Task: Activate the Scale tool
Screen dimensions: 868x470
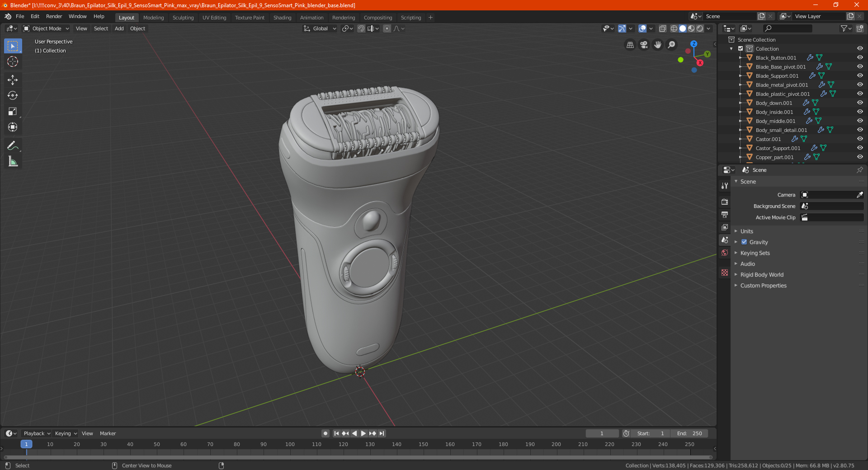Action: 13,112
